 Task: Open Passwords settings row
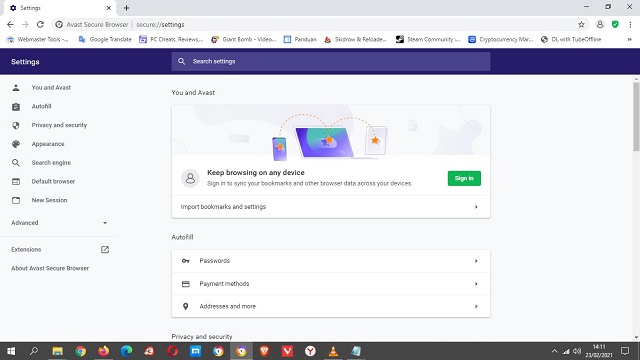click(x=331, y=261)
